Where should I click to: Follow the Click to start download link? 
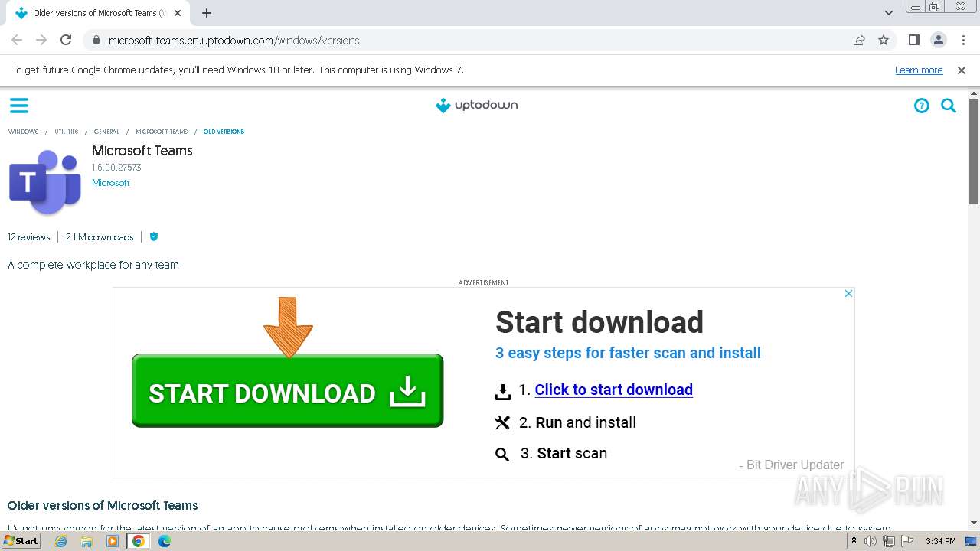click(613, 390)
